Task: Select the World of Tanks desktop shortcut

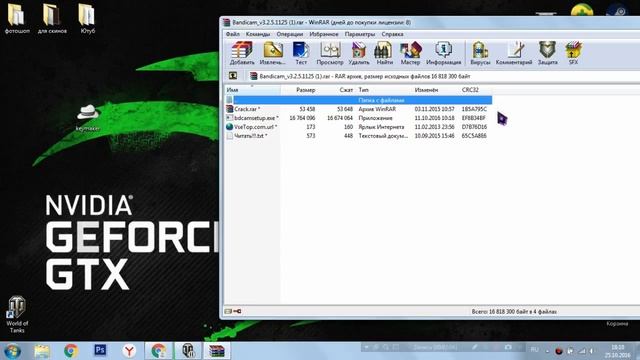Action: (x=17, y=314)
